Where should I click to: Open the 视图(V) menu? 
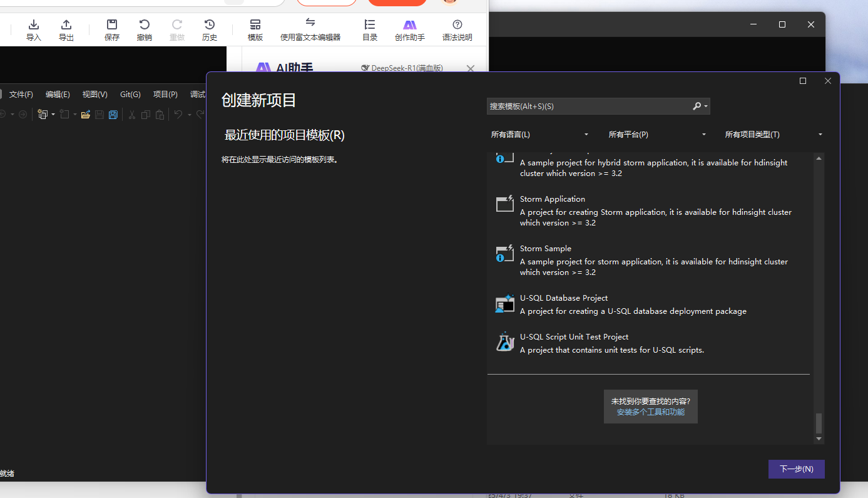[x=94, y=94]
